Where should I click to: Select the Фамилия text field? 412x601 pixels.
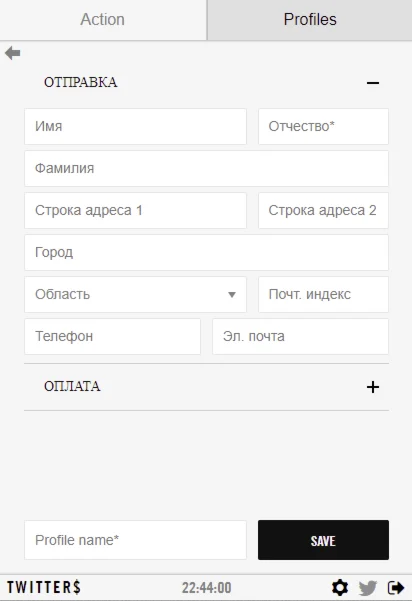206,168
